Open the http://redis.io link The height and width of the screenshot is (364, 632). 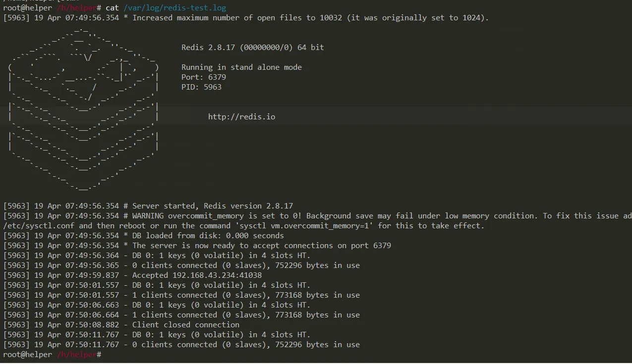[x=241, y=117]
